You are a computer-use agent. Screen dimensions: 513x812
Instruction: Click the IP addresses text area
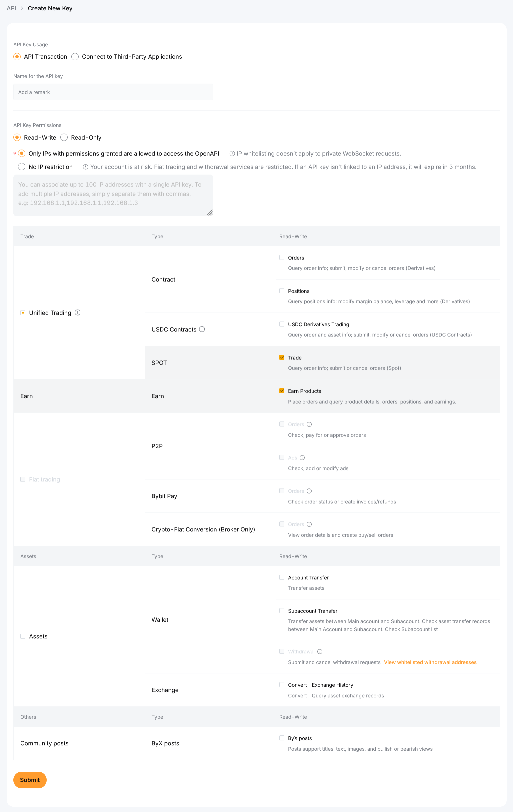(113, 196)
